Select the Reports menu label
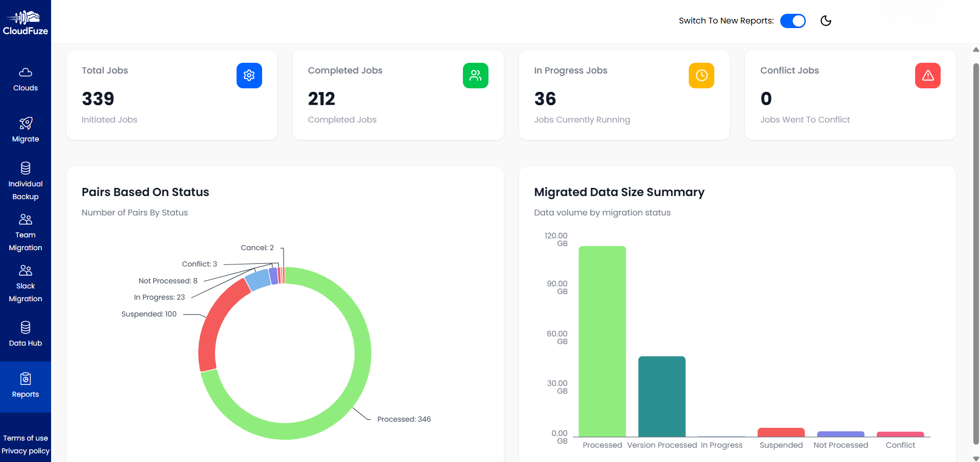Screen dimensions: 980x462 tap(26, 394)
